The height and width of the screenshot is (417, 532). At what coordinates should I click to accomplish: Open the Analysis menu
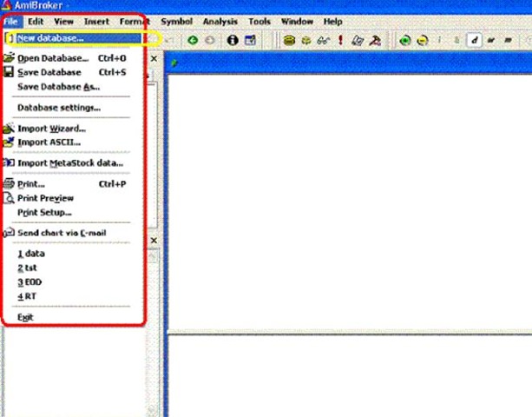220,22
